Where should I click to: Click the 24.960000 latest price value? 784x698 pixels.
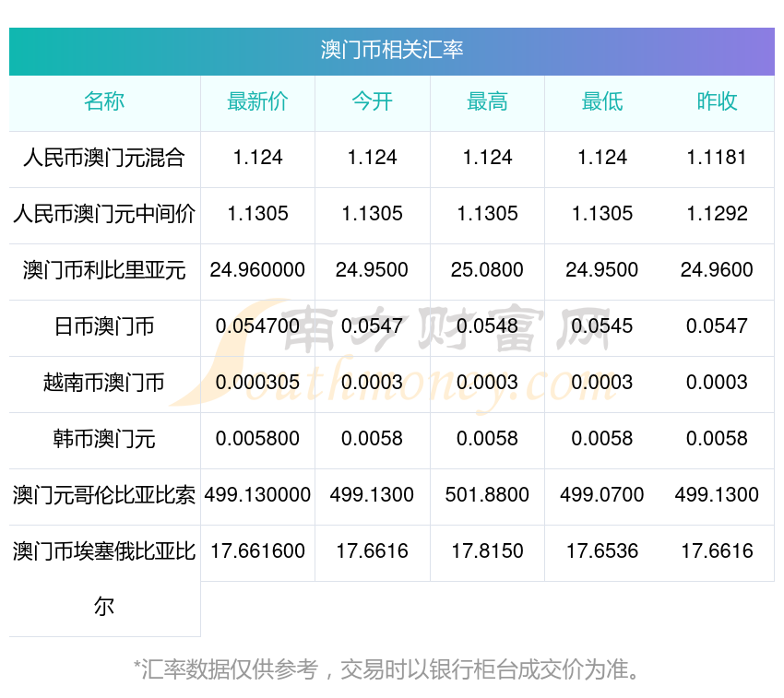click(257, 270)
